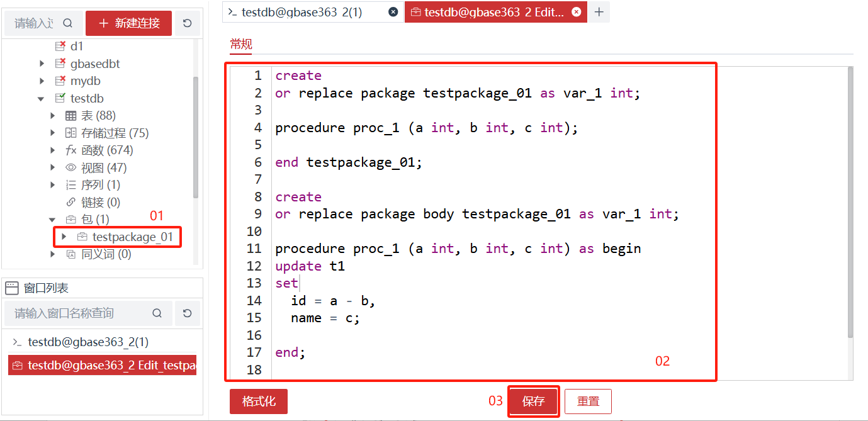
Task: Click the 保存 button
Action: click(533, 401)
